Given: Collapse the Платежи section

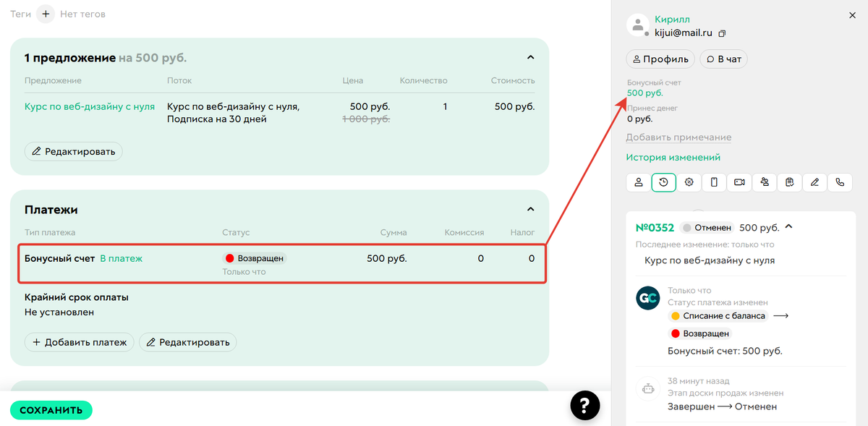Looking at the screenshot, I should tap(530, 209).
